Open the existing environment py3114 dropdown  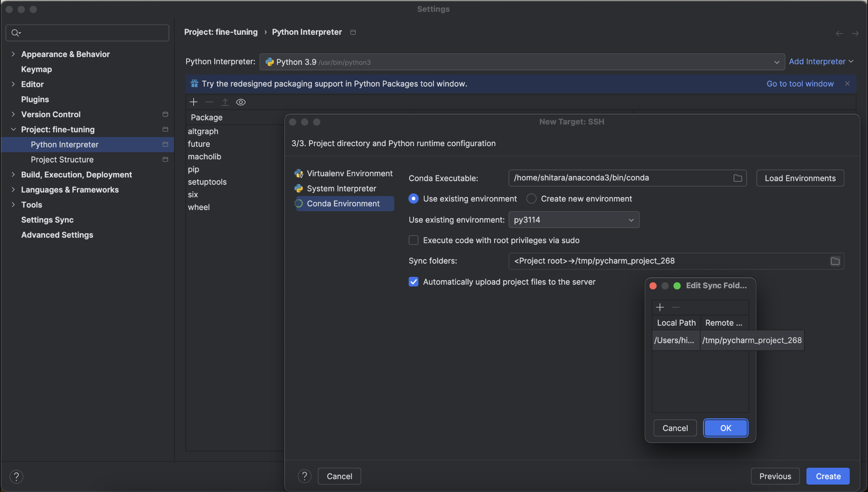(574, 220)
